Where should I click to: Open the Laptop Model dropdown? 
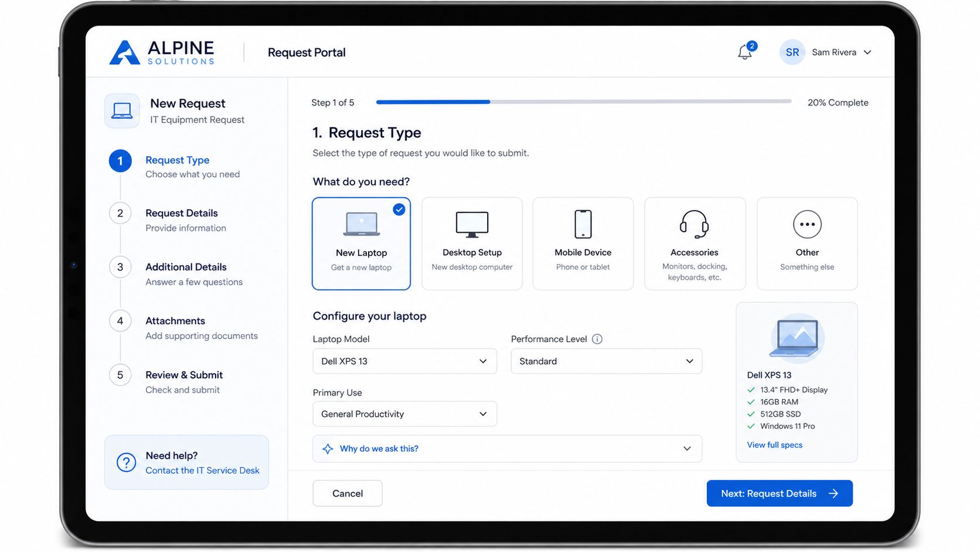[x=404, y=361]
